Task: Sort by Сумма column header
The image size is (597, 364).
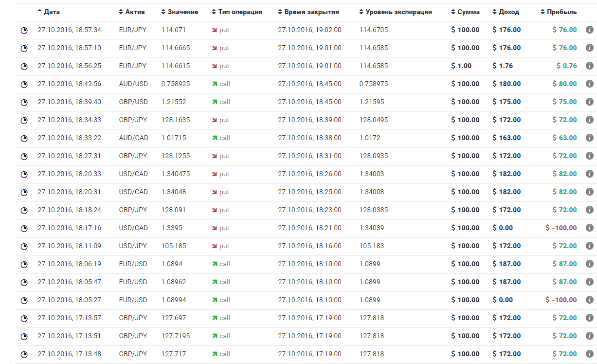Action: pos(468,12)
